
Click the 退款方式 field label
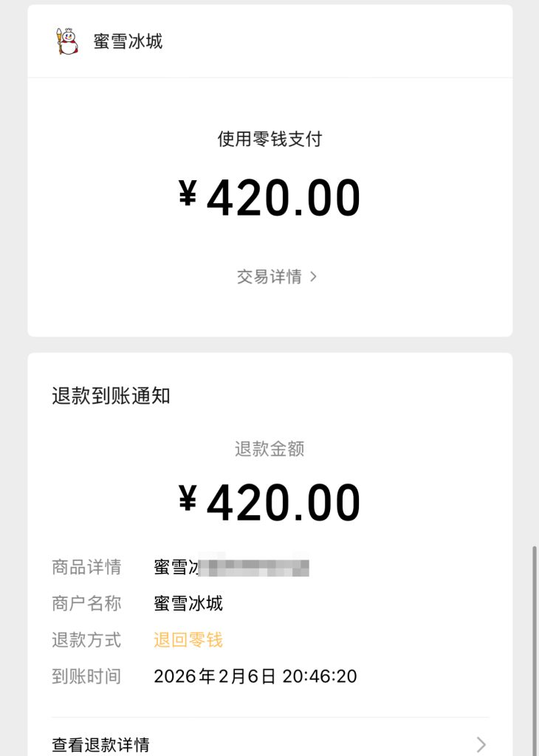click(86, 639)
